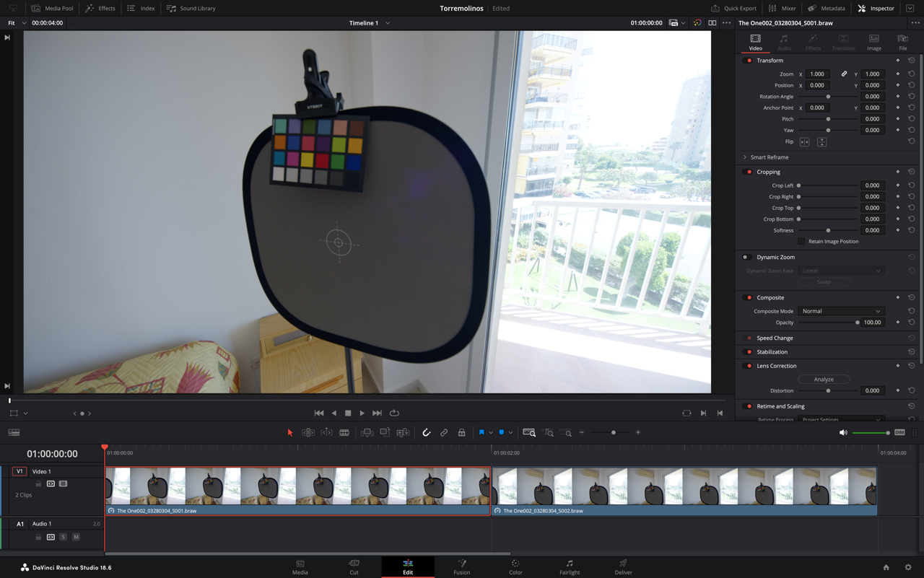The width and height of the screenshot is (924, 578).
Task: Switch to the Color page
Action: pos(515,567)
